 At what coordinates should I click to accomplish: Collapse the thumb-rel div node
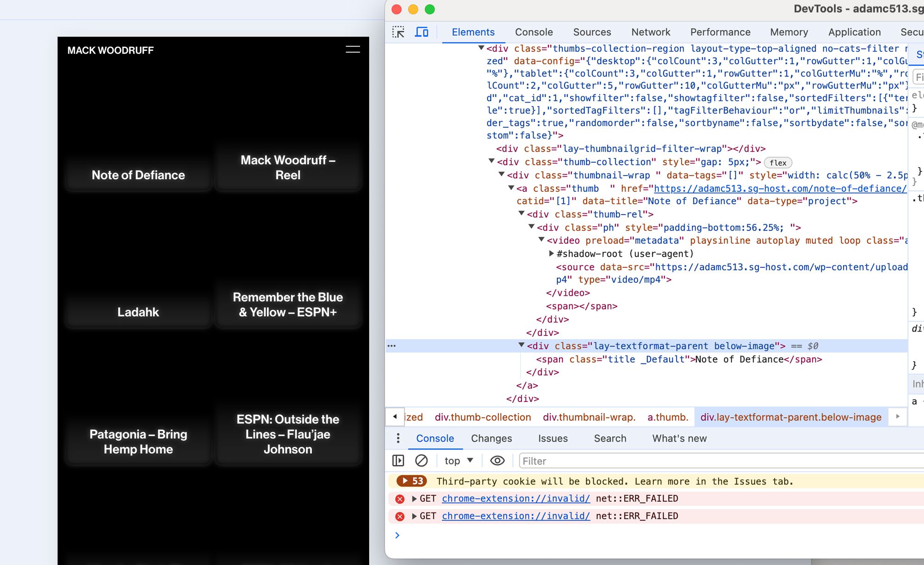pyautogui.click(x=522, y=214)
